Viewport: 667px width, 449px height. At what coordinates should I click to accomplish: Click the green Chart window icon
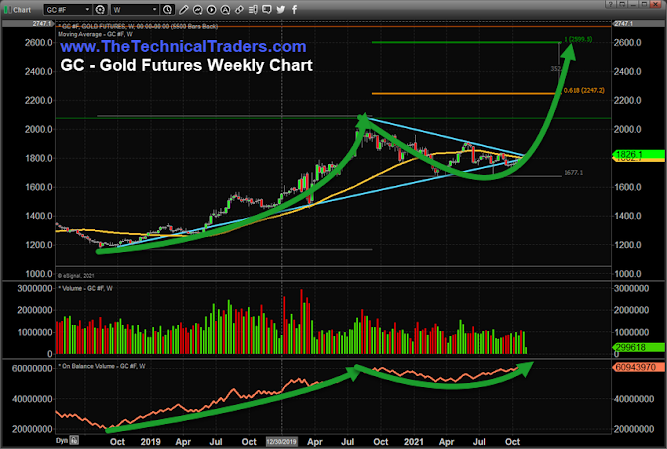point(7,9)
